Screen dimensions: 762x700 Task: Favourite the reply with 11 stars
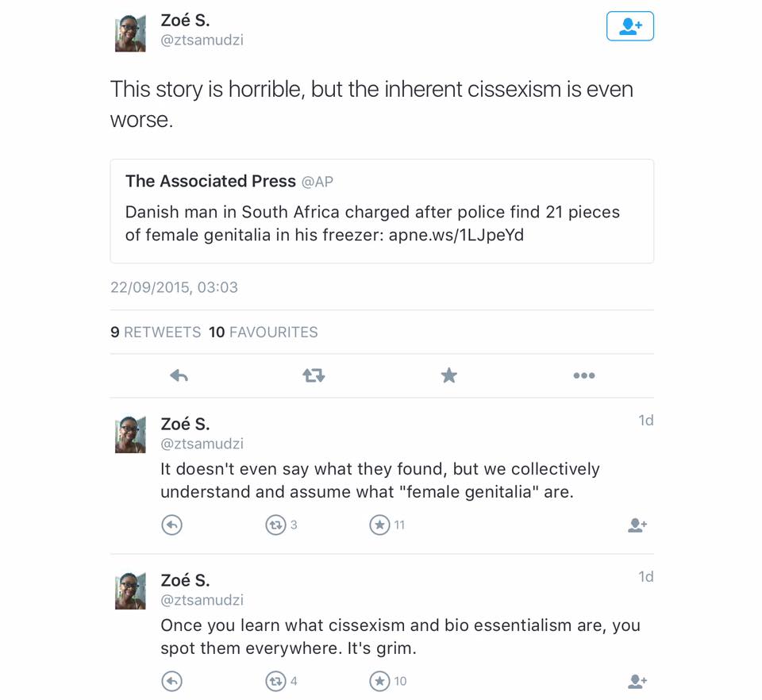pyautogui.click(x=379, y=525)
